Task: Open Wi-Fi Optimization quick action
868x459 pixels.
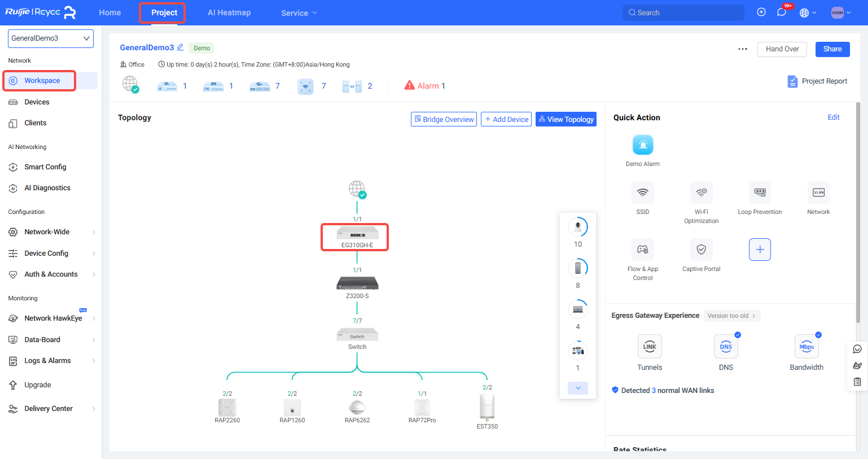Action: 701,193
